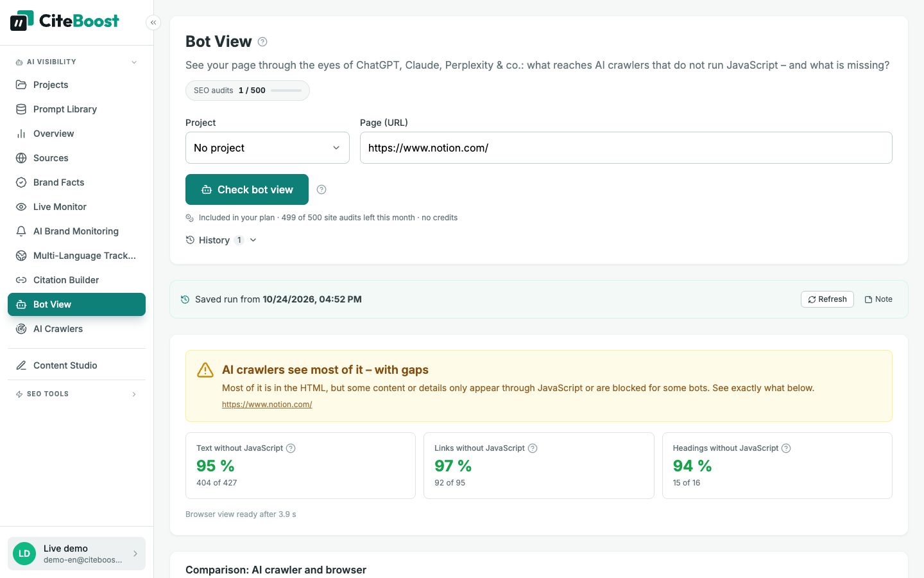This screenshot has width=924, height=578.
Task: Open Citation Builder page
Action: coord(76,280)
